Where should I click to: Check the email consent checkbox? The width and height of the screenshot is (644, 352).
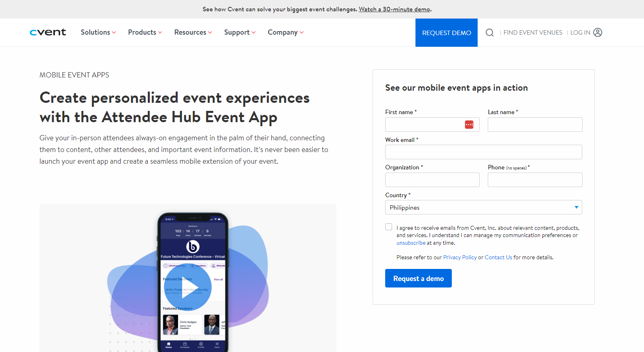coord(388,227)
